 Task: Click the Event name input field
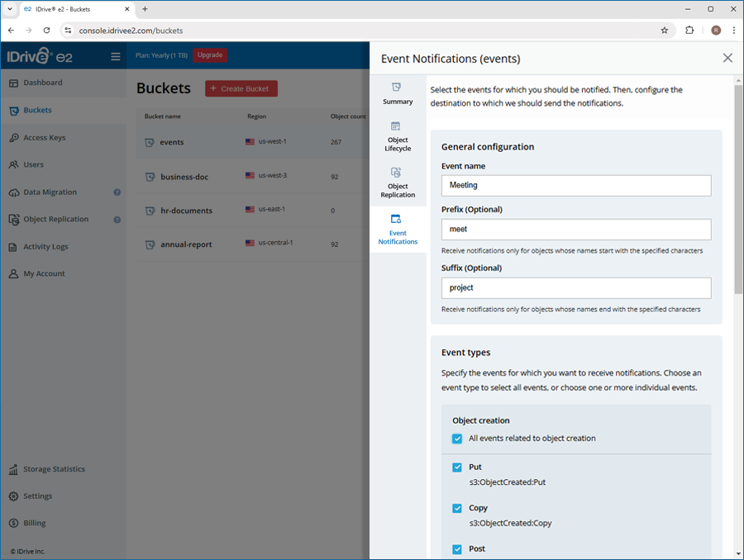[x=576, y=186]
